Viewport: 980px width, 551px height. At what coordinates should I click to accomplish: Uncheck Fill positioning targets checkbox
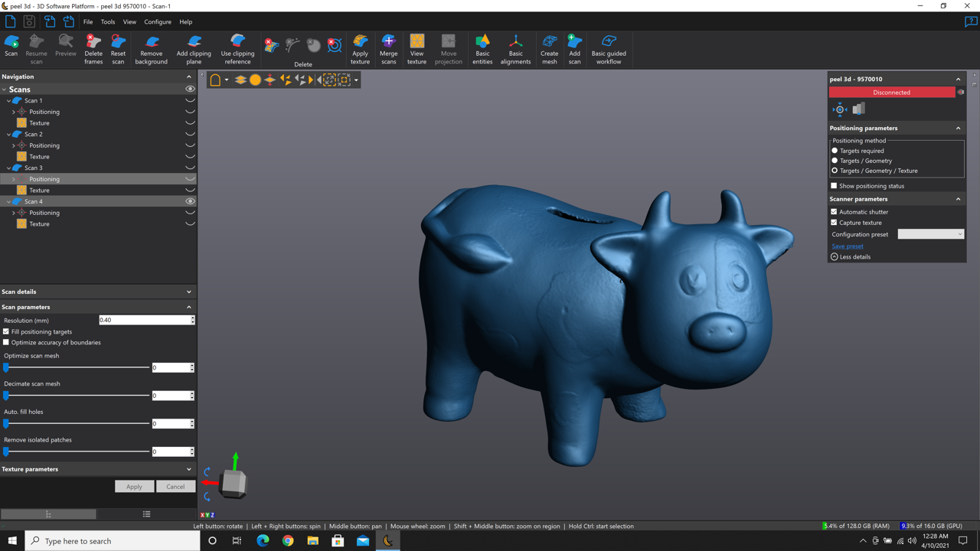6,332
